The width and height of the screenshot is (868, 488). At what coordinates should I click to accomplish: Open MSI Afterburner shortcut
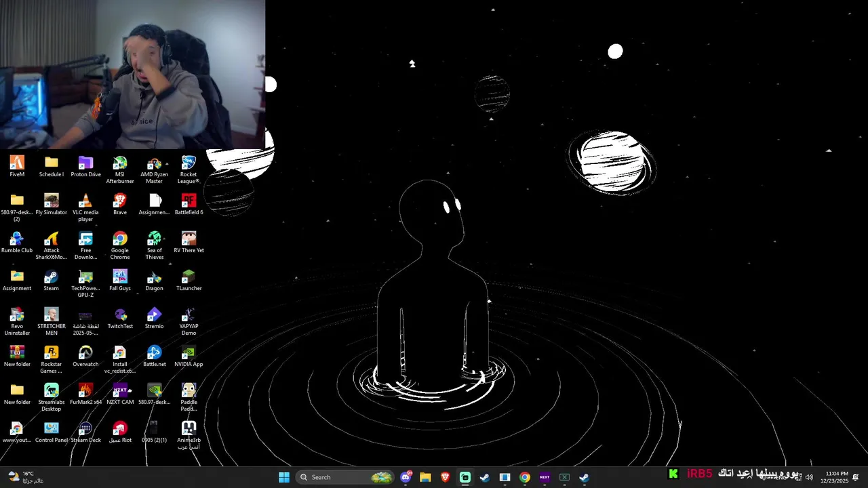click(120, 170)
